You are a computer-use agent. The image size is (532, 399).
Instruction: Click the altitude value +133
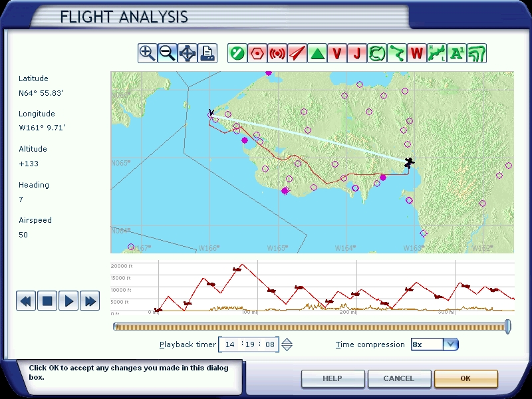click(29, 164)
